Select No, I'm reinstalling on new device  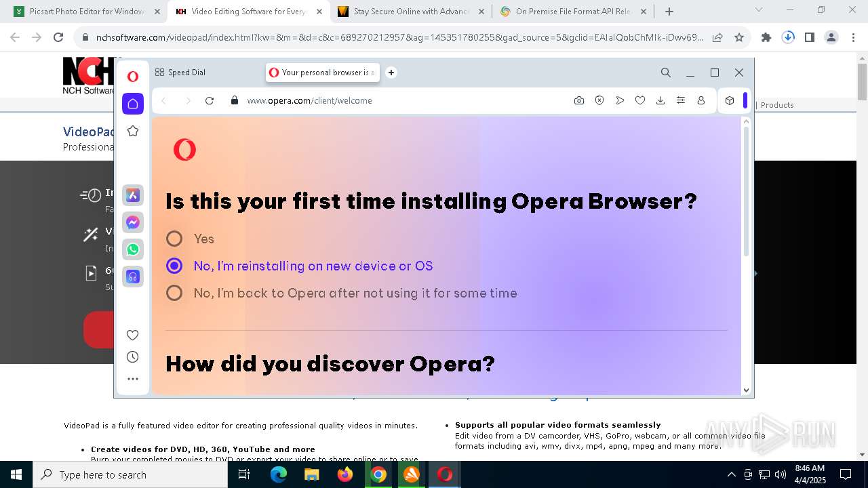pyautogui.click(x=174, y=266)
